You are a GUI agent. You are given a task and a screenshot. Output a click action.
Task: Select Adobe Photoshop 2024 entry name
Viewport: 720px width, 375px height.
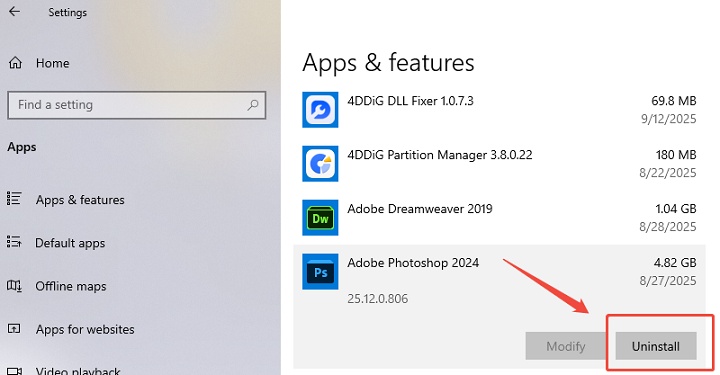[413, 263]
